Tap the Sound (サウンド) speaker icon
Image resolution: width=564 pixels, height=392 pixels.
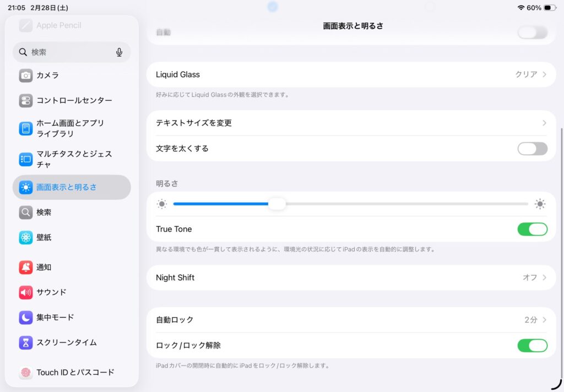tap(26, 292)
